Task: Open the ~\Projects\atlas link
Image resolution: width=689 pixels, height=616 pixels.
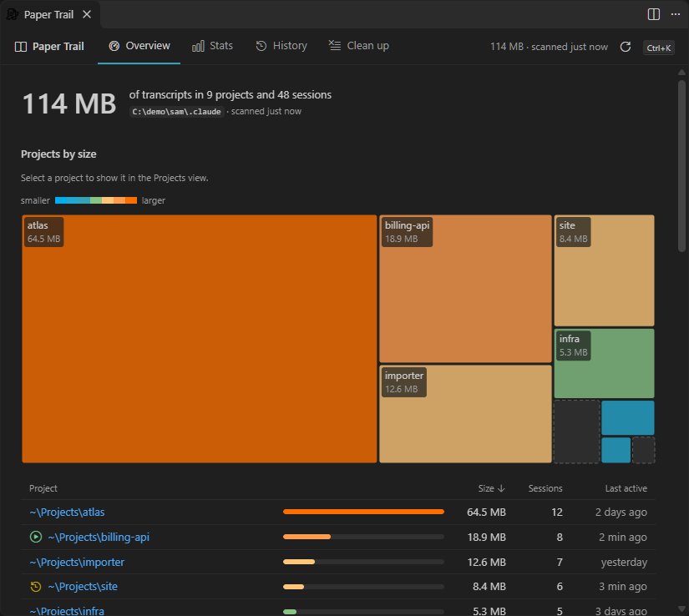Action: [x=68, y=512]
